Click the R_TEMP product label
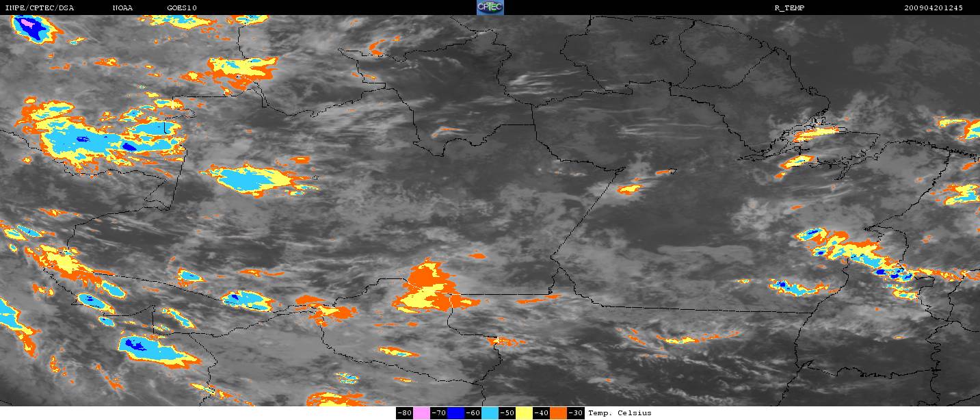Image resolution: width=980 pixels, height=420 pixels. [789, 8]
